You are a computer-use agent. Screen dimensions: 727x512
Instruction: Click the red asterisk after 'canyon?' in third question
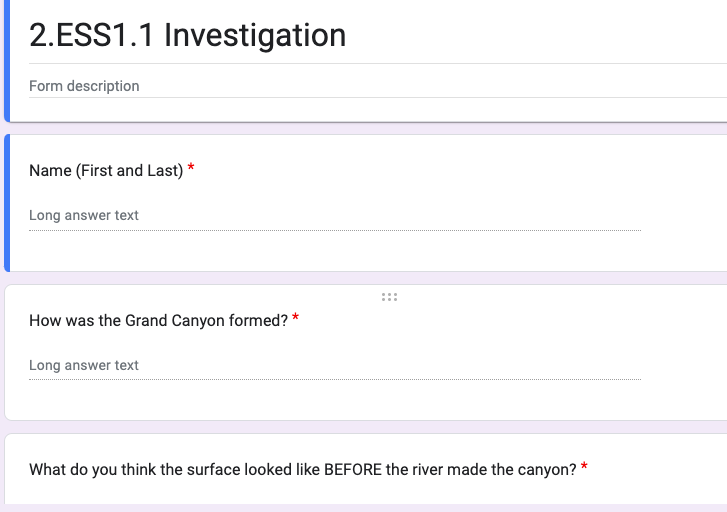coord(584,468)
